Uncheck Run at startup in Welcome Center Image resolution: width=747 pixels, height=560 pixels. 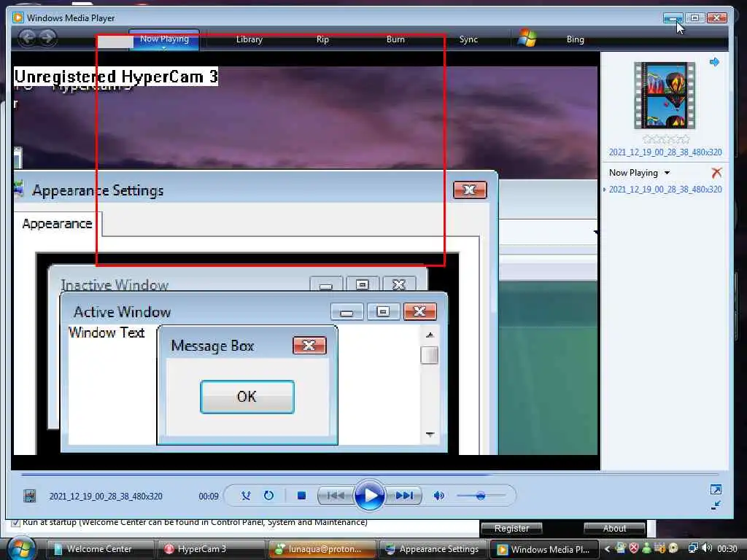tap(15, 522)
